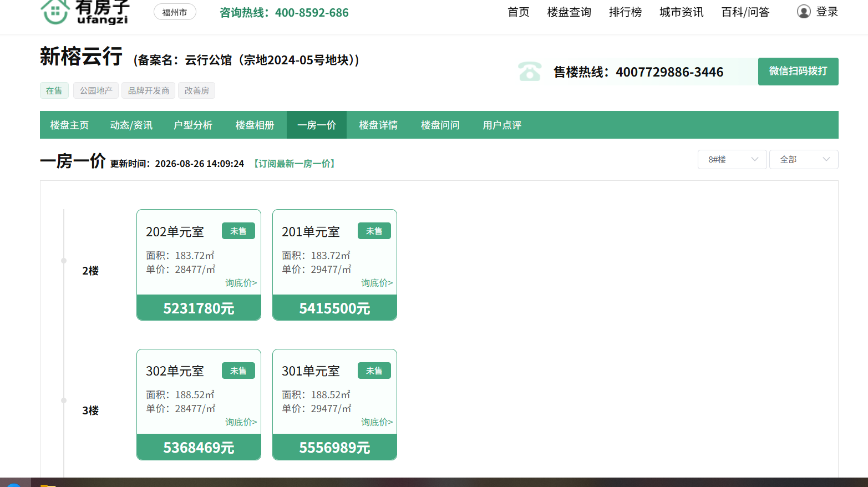
Task: Switch to the 楼盘问问 tab
Action: [440, 125]
